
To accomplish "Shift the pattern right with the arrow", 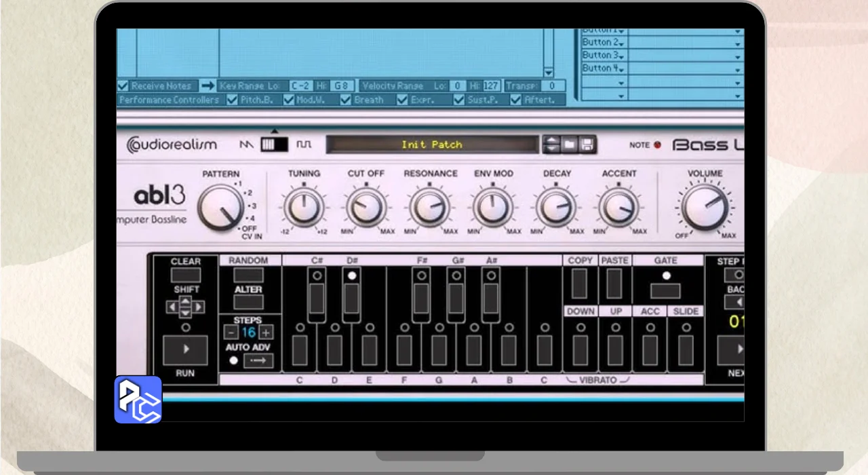I will point(198,307).
